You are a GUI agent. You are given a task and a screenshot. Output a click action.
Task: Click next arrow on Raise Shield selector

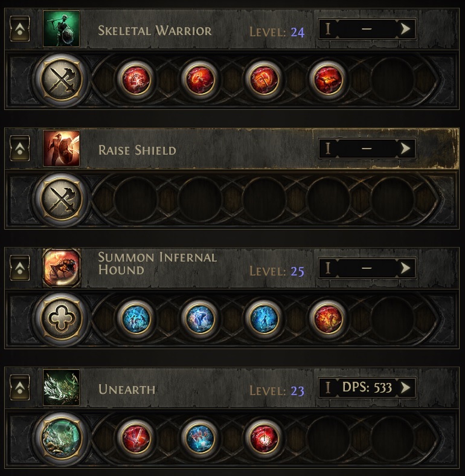coord(405,148)
